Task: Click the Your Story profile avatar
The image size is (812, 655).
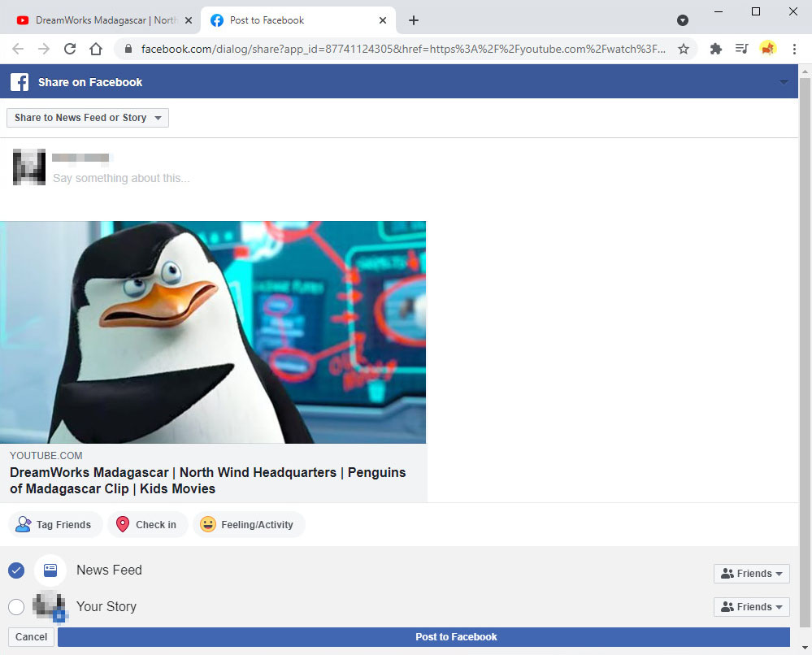Action: tap(50, 605)
